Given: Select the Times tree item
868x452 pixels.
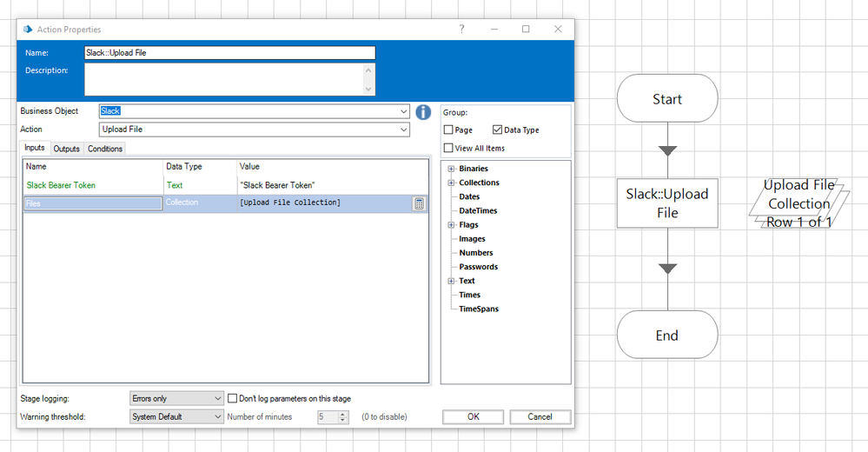Looking at the screenshot, I should click(469, 295).
